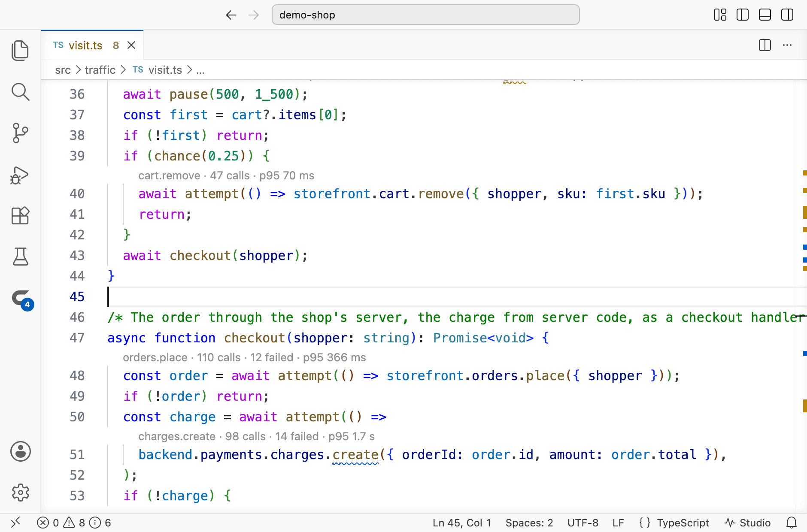This screenshot has height=532, width=807.
Task: Click cart.remove 47 calls code lens
Action: tap(226, 175)
